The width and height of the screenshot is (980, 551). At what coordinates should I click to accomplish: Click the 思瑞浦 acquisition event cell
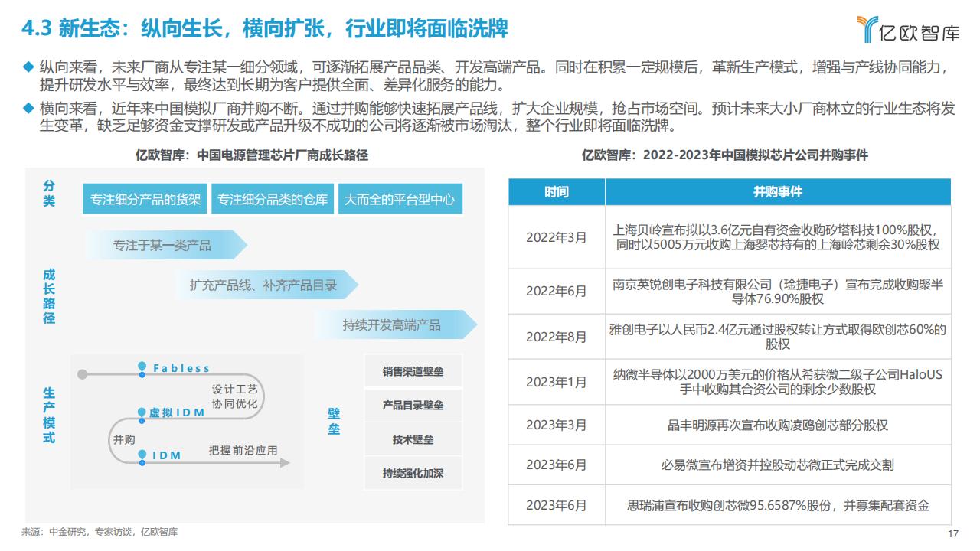778,505
